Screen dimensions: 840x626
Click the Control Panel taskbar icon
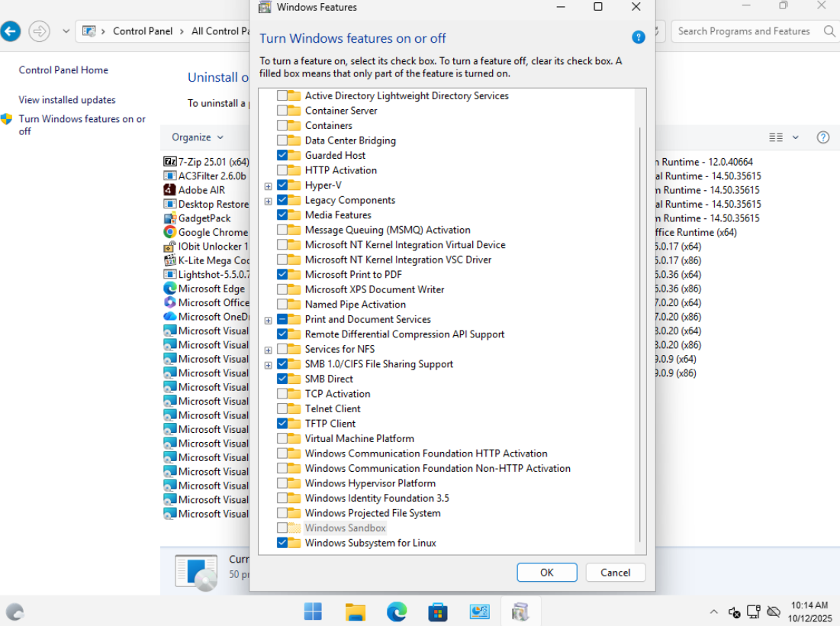(479, 611)
